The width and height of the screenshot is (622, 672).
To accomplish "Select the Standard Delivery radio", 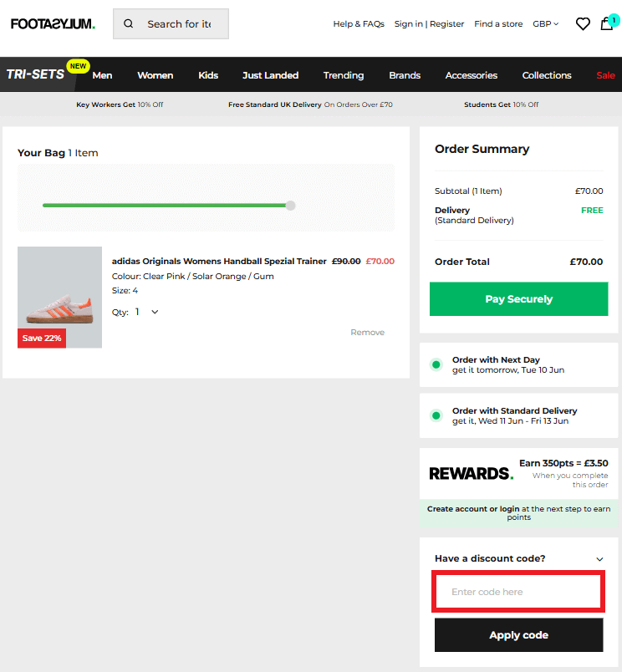I will tap(436, 415).
